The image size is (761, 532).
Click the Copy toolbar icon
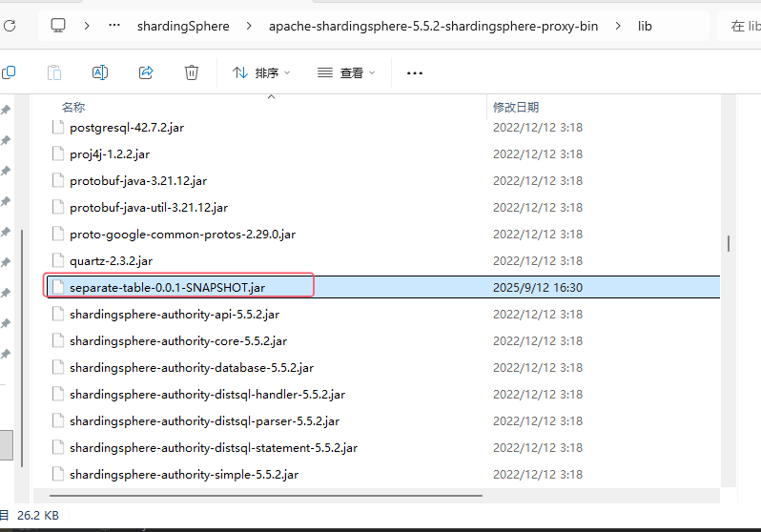(9, 72)
